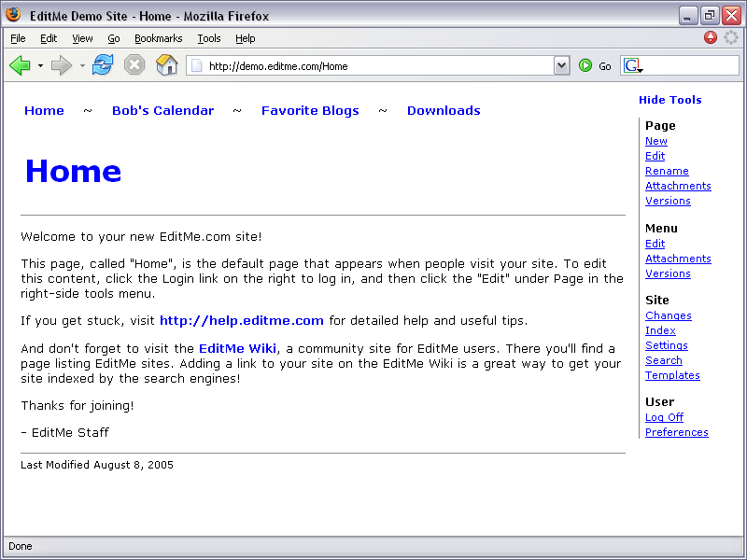Restore down the Firefox window
The height and width of the screenshot is (560, 747).
pyautogui.click(x=710, y=15)
